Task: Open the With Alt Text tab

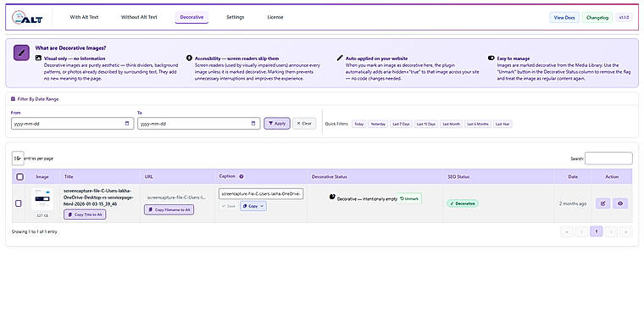Action: click(x=84, y=17)
